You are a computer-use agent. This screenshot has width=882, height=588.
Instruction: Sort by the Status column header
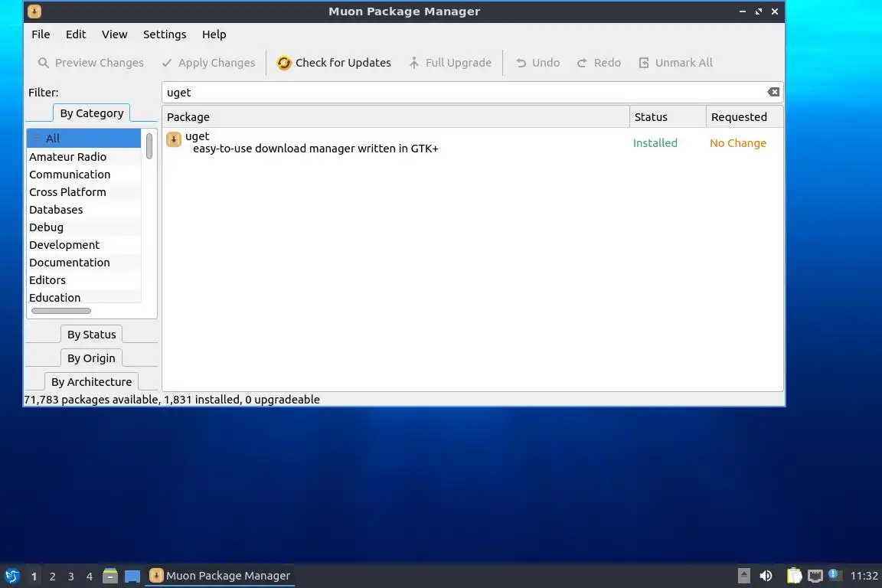[668, 117]
